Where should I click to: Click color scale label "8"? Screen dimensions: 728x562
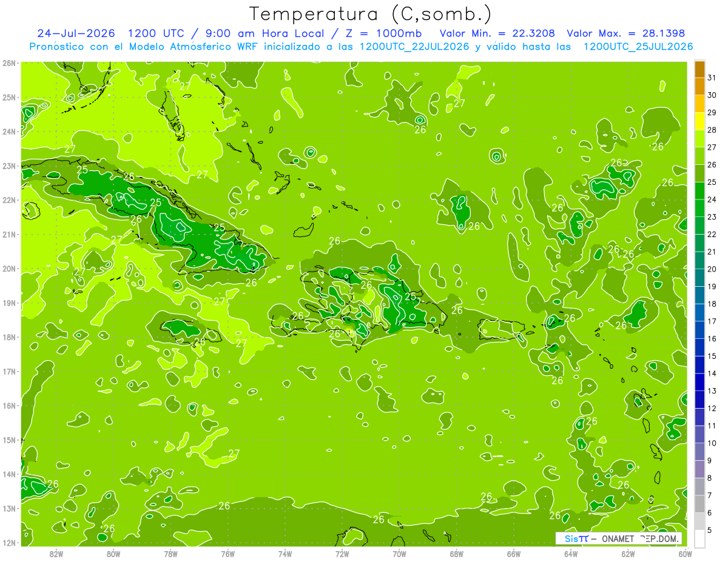710,478
